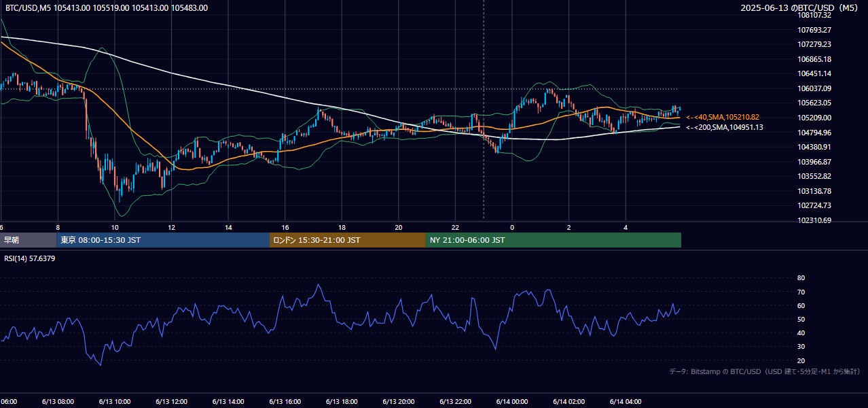Select the 早朝 session bar
This screenshot has width=868, height=408.
pos(28,240)
